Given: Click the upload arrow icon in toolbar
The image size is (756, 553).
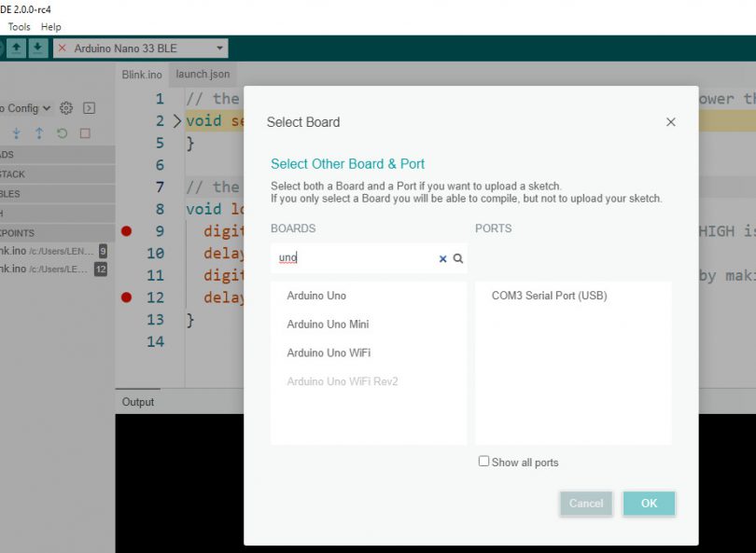Looking at the screenshot, I should tap(17, 48).
